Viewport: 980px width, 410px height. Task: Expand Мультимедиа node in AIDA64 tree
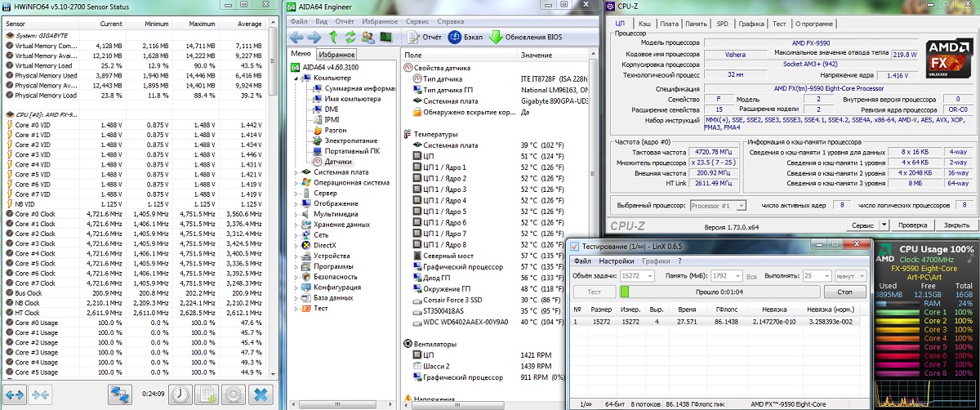click(x=296, y=214)
